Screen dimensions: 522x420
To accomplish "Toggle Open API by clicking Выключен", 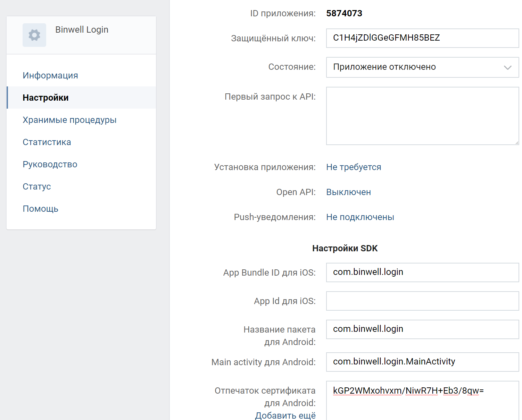I will pyautogui.click(x=348, y=192).
